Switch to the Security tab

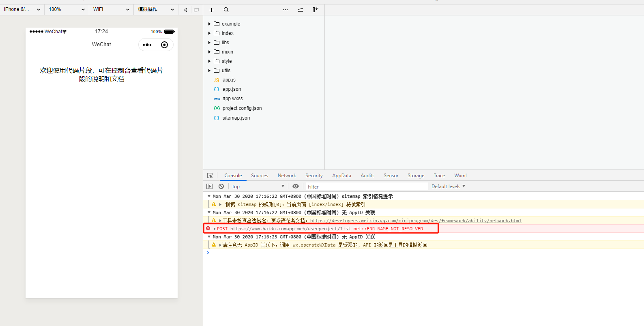(314, 176)
